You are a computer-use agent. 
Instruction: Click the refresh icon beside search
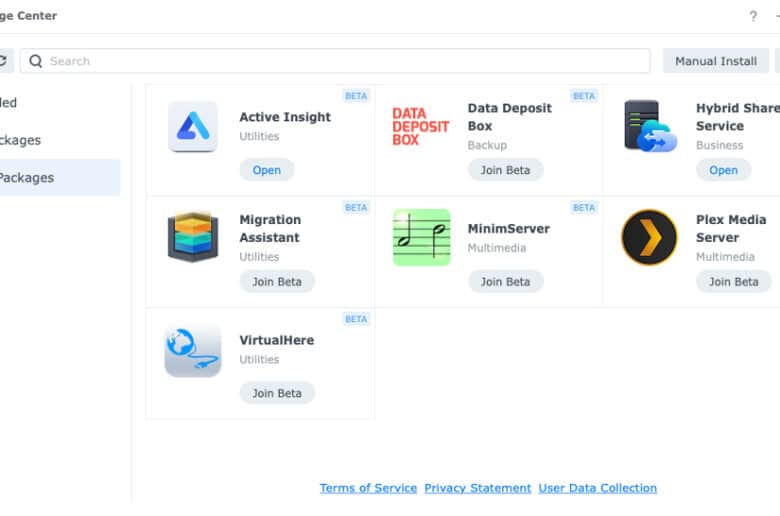tap(3, 61)
